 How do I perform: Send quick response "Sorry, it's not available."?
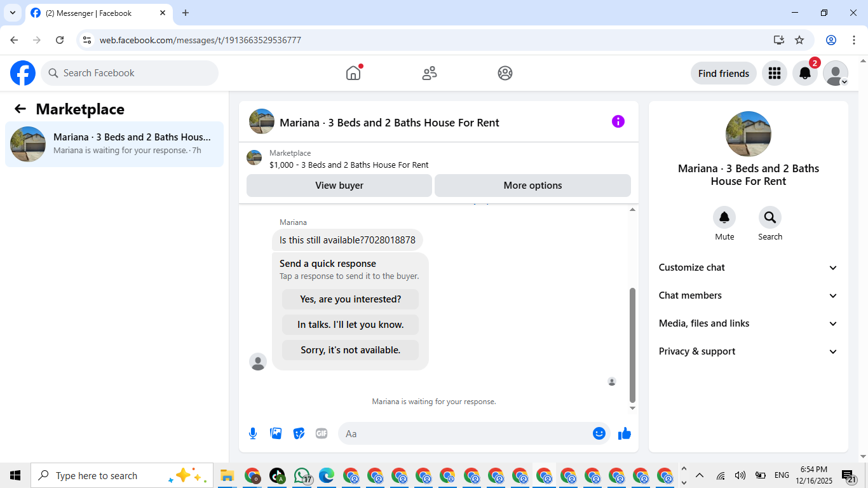tap(351, 350)
